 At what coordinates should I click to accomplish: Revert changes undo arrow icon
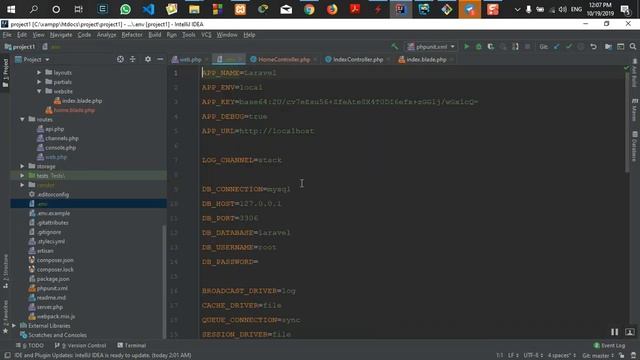593,47
